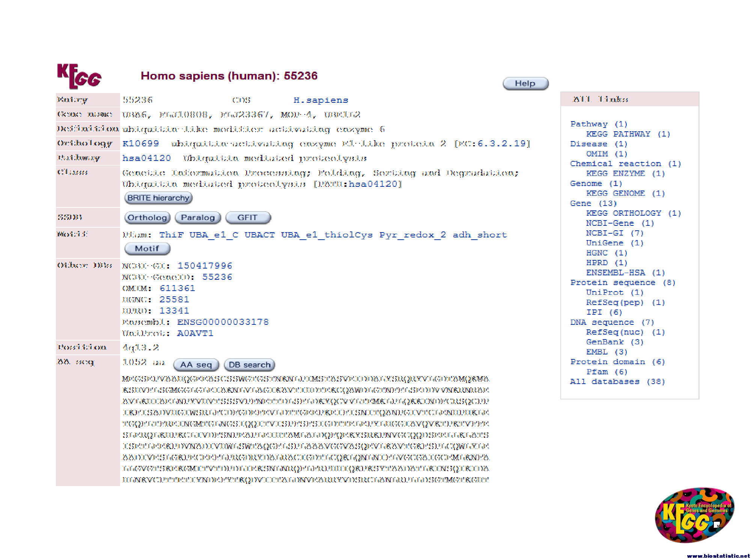The height and width of the screenshot is (560, 751).
Task: Follow the H.sapiens organism link
Action: pyautogui.click(x=321, y=100)
